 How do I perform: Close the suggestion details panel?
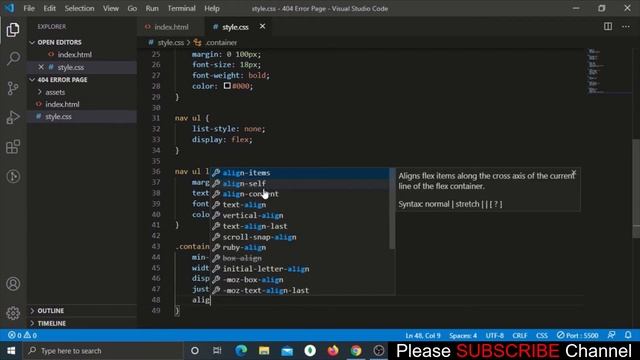(573, 173)
